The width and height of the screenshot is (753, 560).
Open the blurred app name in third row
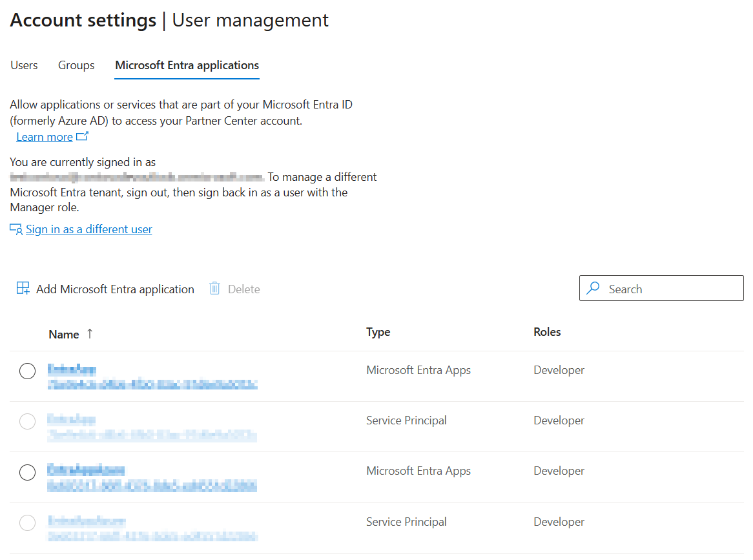pos(86,470)
